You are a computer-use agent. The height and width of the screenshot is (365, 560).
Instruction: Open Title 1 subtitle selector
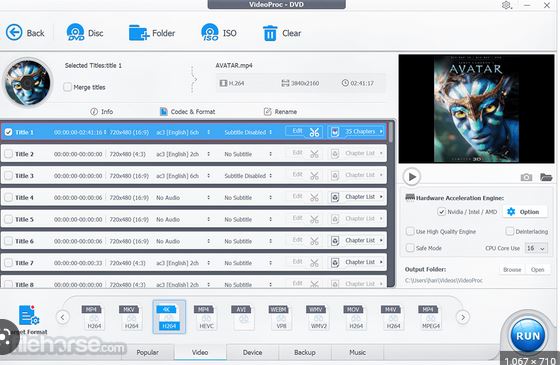point(271,132)
